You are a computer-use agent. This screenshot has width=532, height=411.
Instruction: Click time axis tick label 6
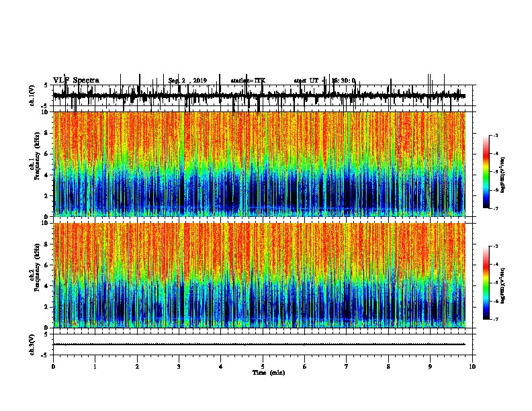click(x=305, y=367)
